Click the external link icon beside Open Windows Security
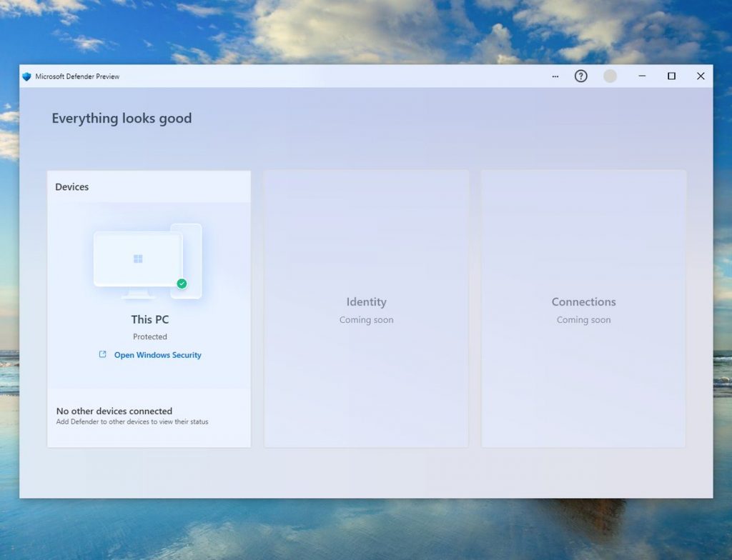The image size is (732, 560). point(102,354)
